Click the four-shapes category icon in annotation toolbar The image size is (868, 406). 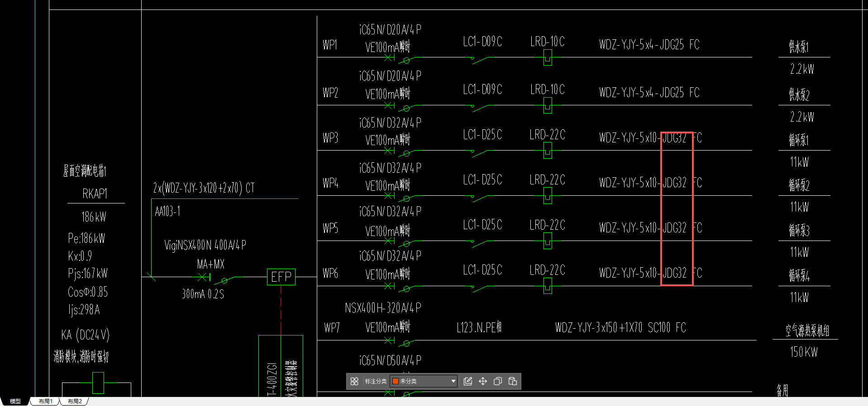click(354, 381)
